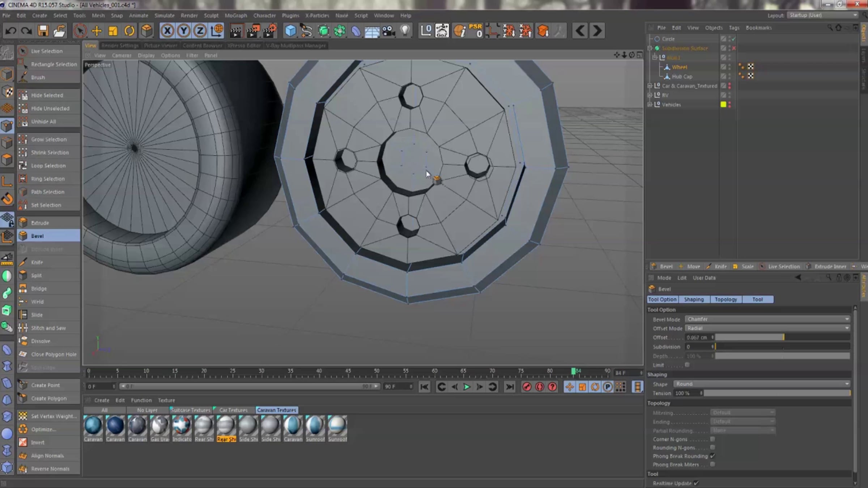
Task: Play the animation forward
Action: [467, 387]
